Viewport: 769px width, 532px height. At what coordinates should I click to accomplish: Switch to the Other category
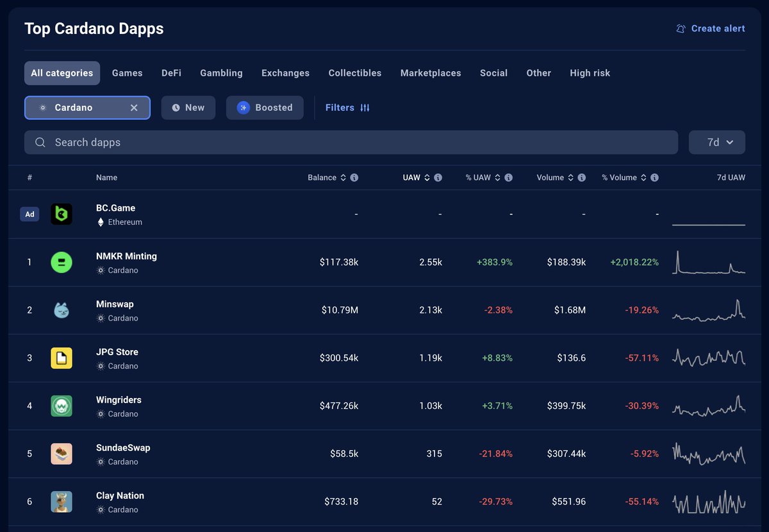(x=539, y=73)
